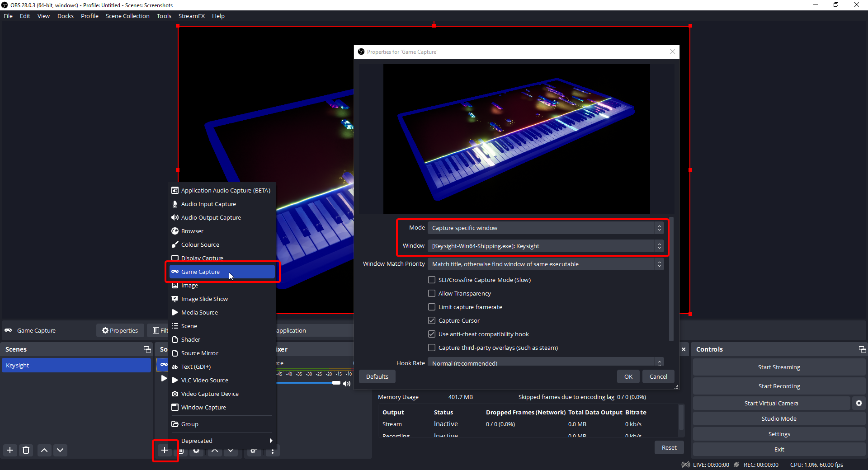Viewport: 868px width, 470px height.
Task: Undock the Scenes panel
Action: (147, 349)
